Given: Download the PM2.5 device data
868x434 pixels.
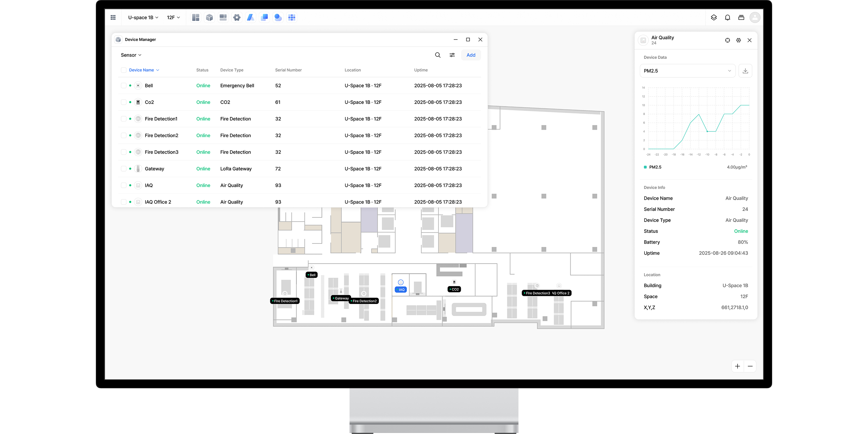Looking at the screenshot, I should tap(745, 71).
